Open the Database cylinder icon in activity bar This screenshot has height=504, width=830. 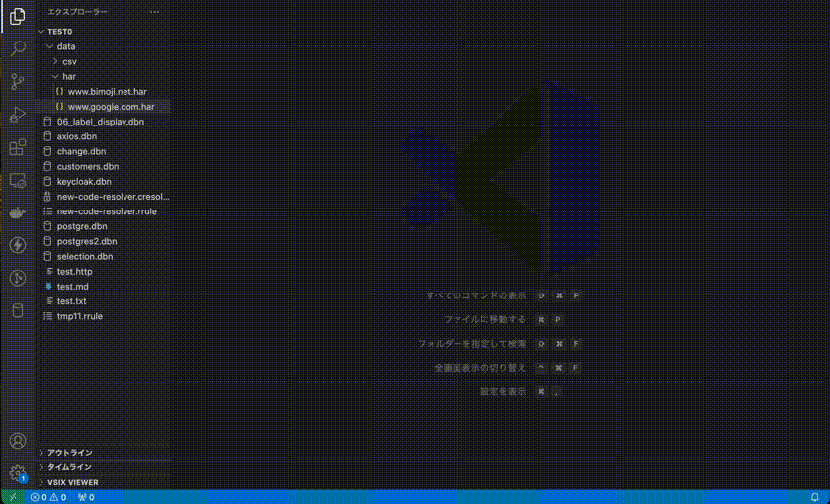pos(18,310)
